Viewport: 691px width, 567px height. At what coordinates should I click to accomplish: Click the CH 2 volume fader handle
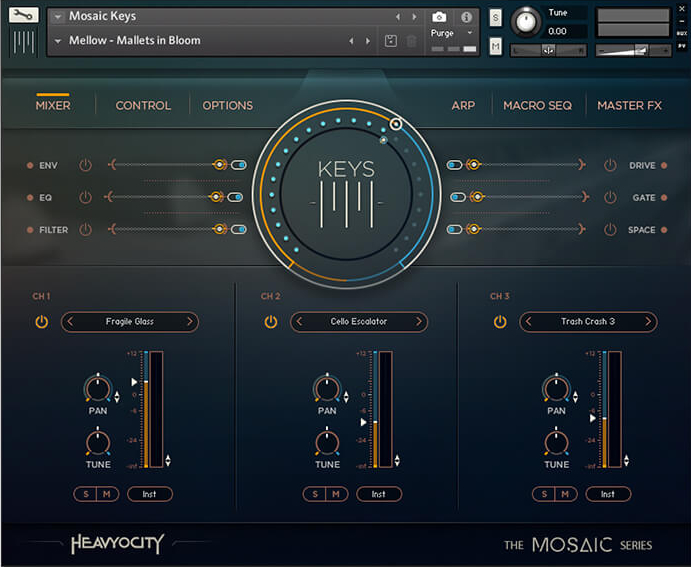[x=364, y=422]
